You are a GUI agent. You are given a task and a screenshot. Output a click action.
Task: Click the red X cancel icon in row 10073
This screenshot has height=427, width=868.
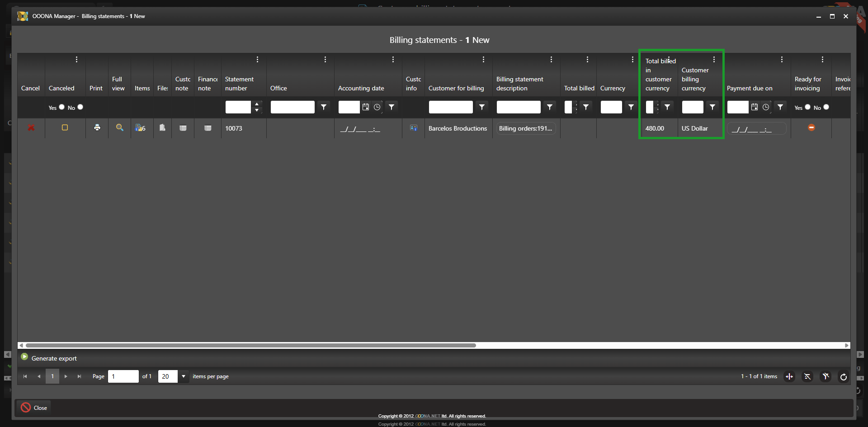(x=31, y=128)
